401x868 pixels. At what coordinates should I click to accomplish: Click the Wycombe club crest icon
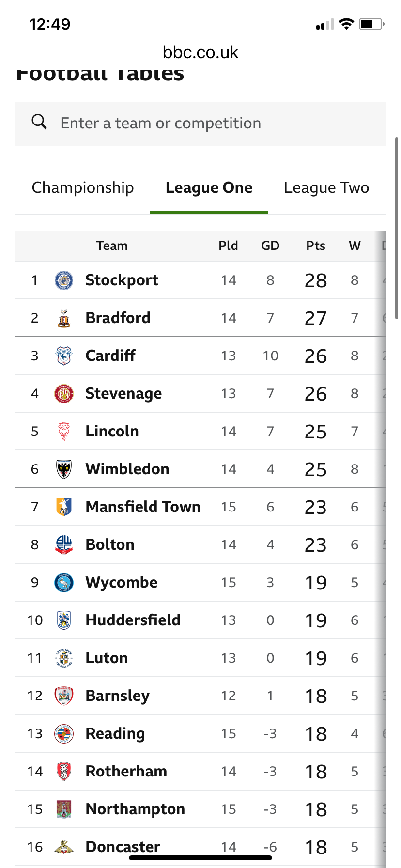[x=64, y=583]
